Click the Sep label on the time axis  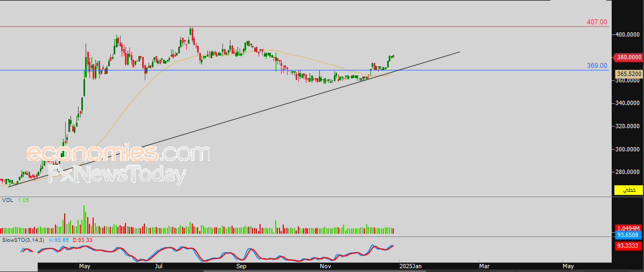pyautogui.click(x=241, y=266)
